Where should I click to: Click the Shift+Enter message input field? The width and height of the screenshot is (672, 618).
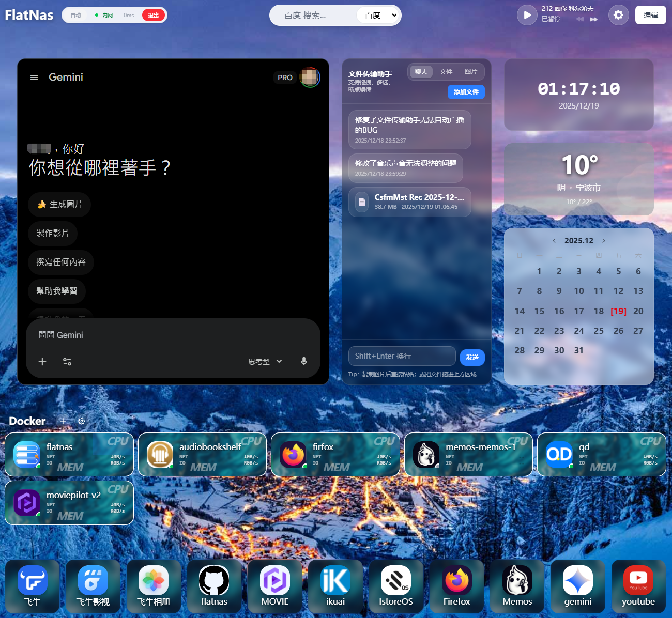tap(402, 356)
